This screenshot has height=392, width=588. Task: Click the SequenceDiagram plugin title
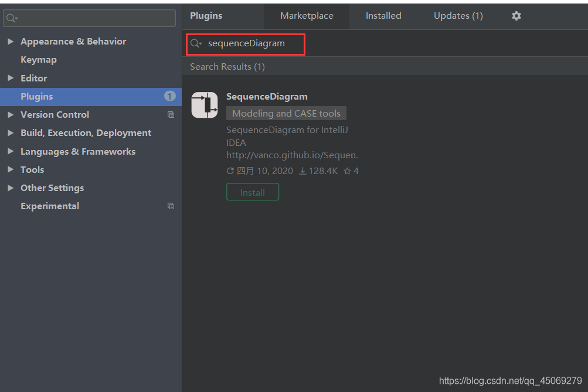pyautogui.click(x=267, y=97)
